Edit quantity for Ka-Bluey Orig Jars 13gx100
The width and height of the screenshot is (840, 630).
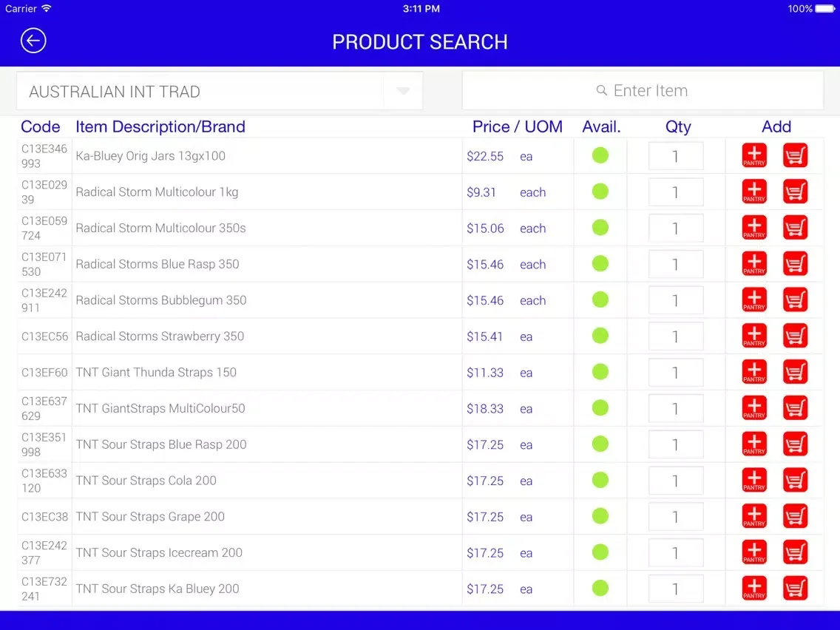[676, 156]
